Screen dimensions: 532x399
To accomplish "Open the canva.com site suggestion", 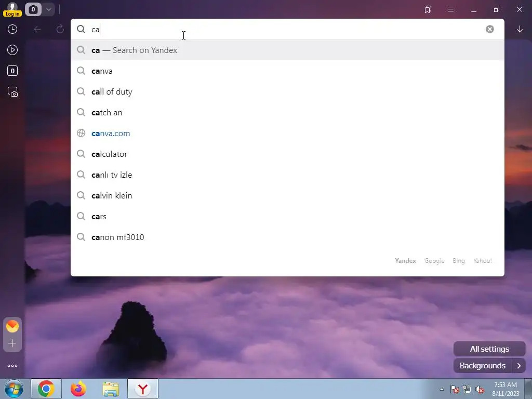I will [287, 134].
